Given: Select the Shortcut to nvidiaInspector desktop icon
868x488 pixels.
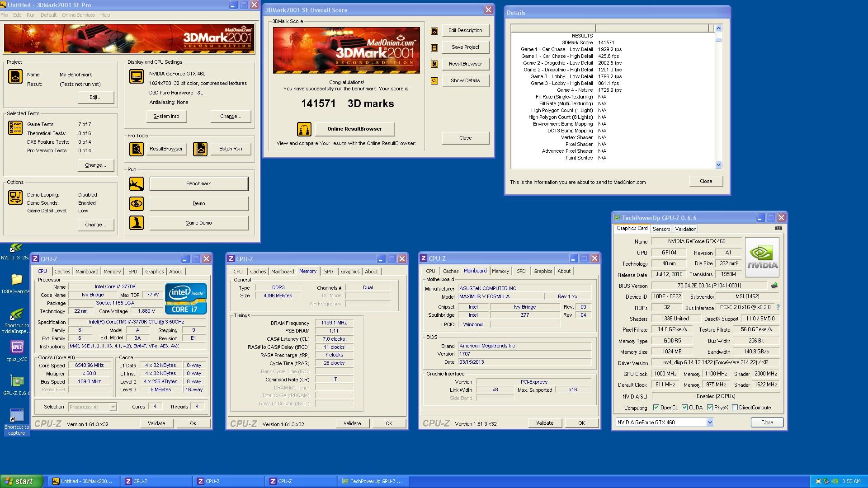Looking at the screenshot, I should (17, 321).
